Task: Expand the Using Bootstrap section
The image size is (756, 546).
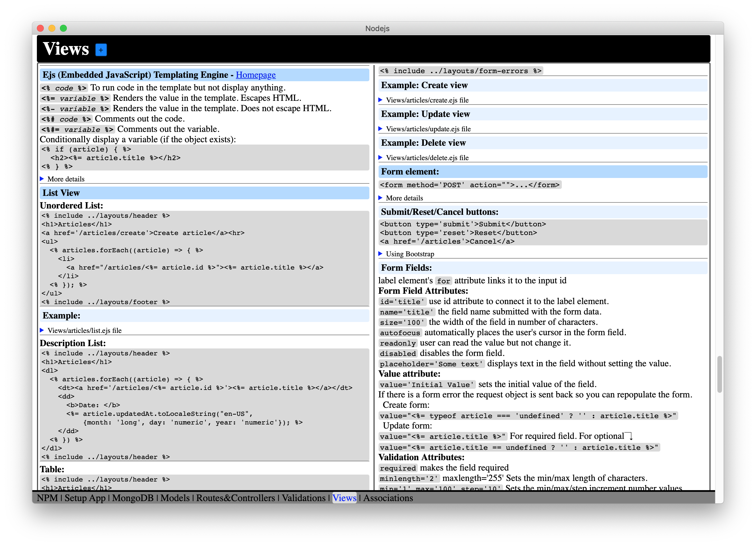Action: pos(406,254)
